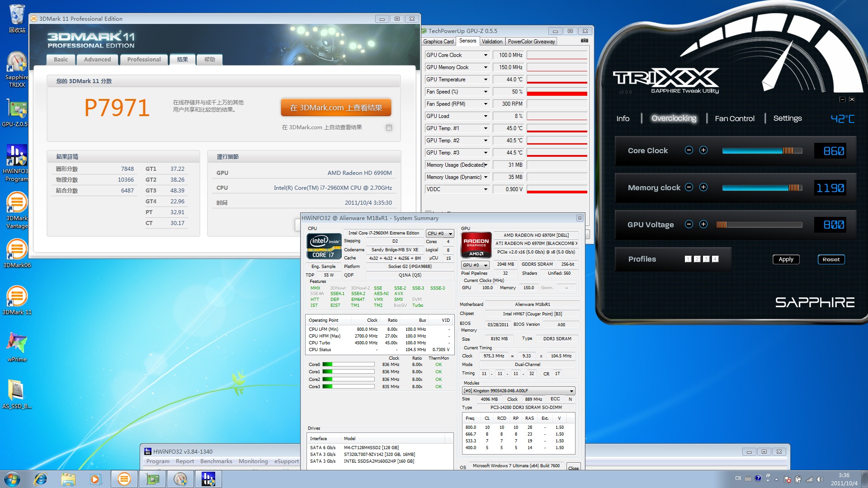
Task: Increase GPU Voltage with plus icon
Action: [703, 225]
